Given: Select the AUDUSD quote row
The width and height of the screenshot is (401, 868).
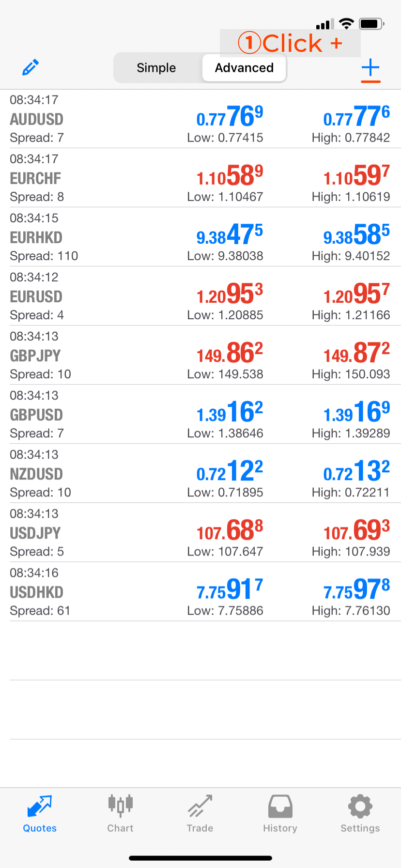Looking at the screenshot, I should [x=200, y=119].
